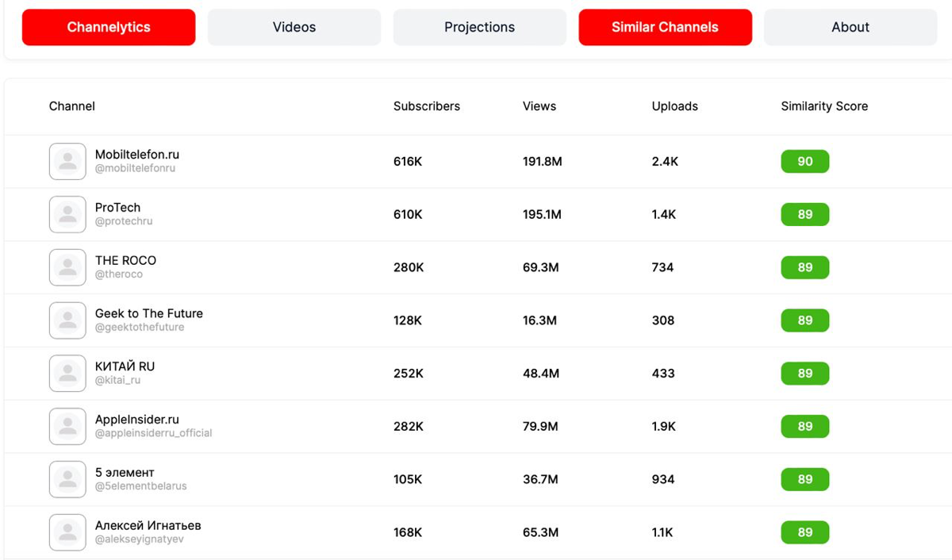Click ProTech's similarity score badge

(x=805, y=215)
